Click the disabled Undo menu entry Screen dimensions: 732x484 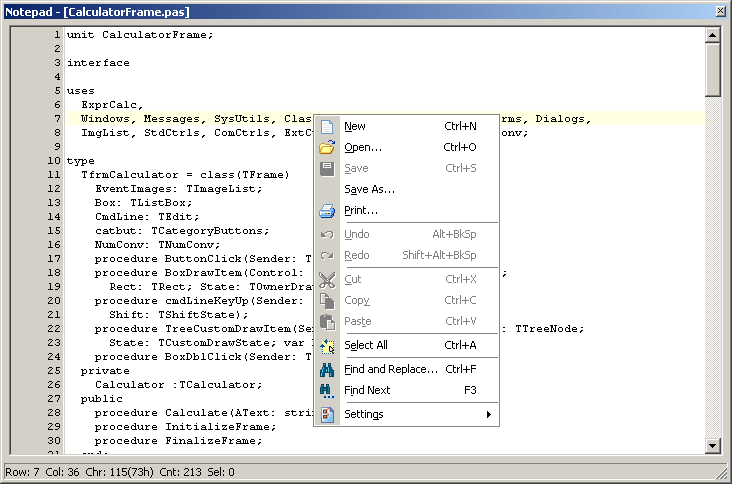[x=406, y=234]
